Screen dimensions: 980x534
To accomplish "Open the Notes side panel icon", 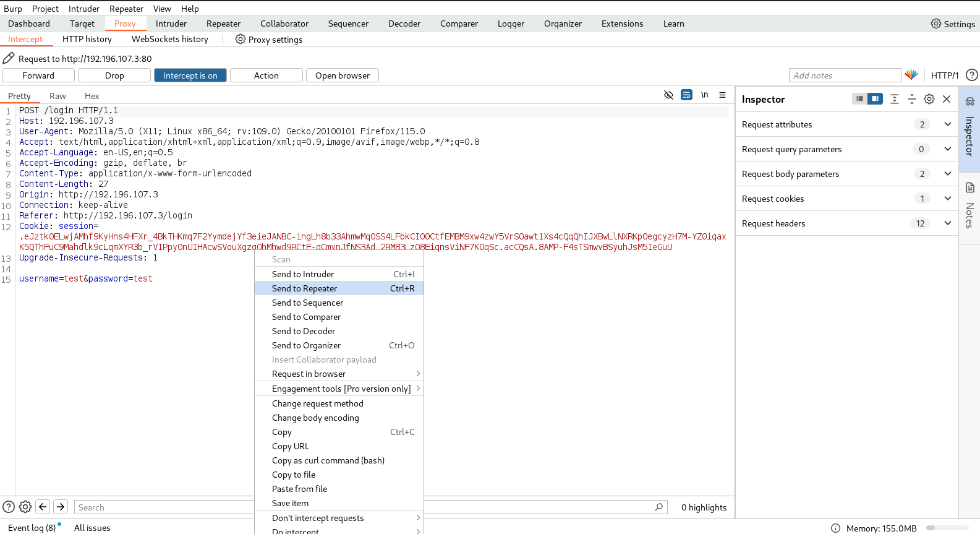I will 970,187.
